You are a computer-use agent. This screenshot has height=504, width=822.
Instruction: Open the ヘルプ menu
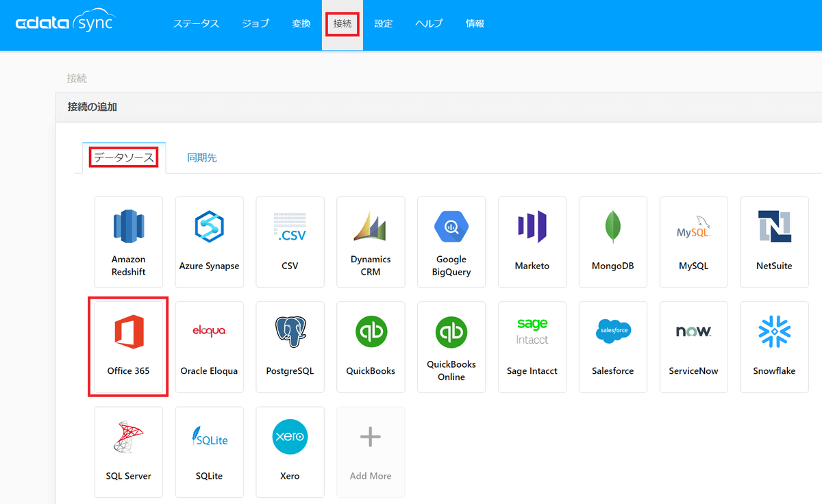tap(429, 23)
